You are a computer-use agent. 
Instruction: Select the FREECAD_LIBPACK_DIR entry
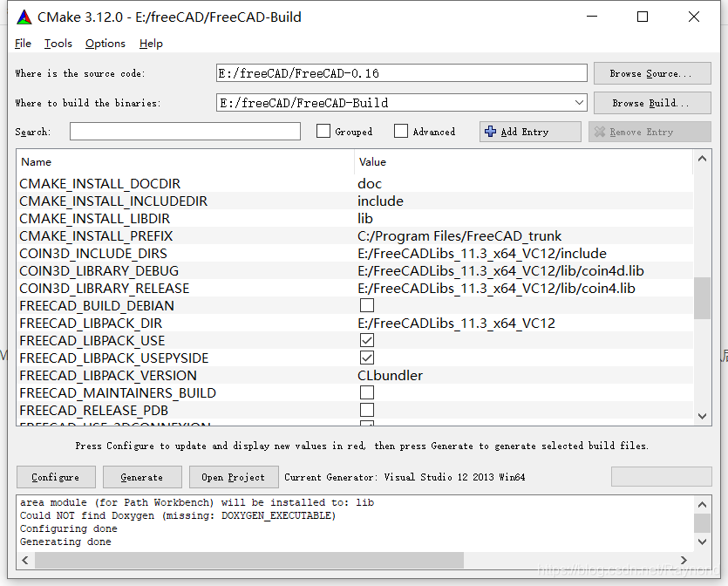pos(91,324)
